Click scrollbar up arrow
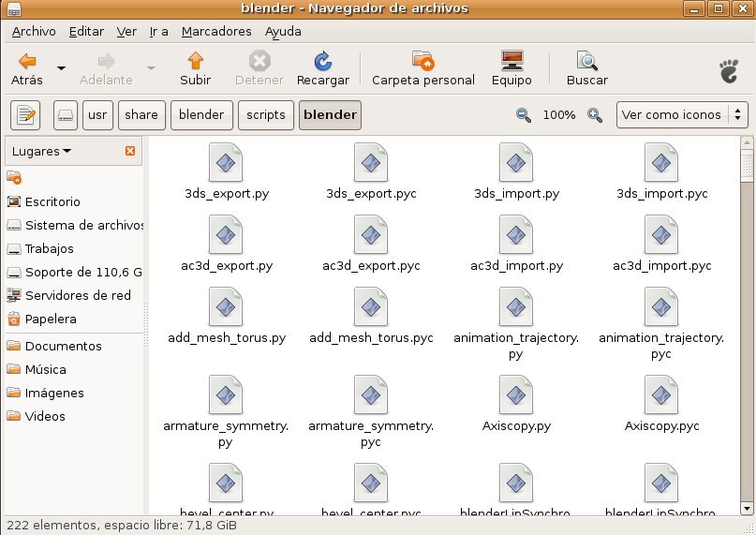 747,142
